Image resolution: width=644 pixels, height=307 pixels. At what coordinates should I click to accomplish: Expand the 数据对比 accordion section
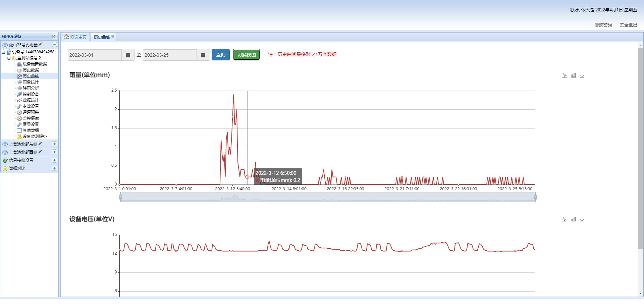click(54, 168)
